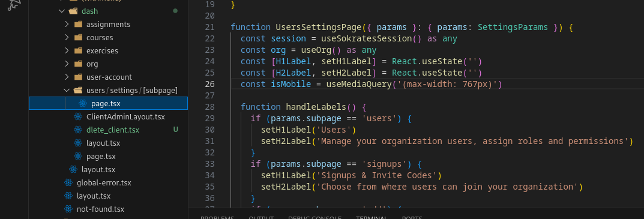Screen dimensions: 644x219
Task: Expand the assignments folder chevron
Action: 67,24
